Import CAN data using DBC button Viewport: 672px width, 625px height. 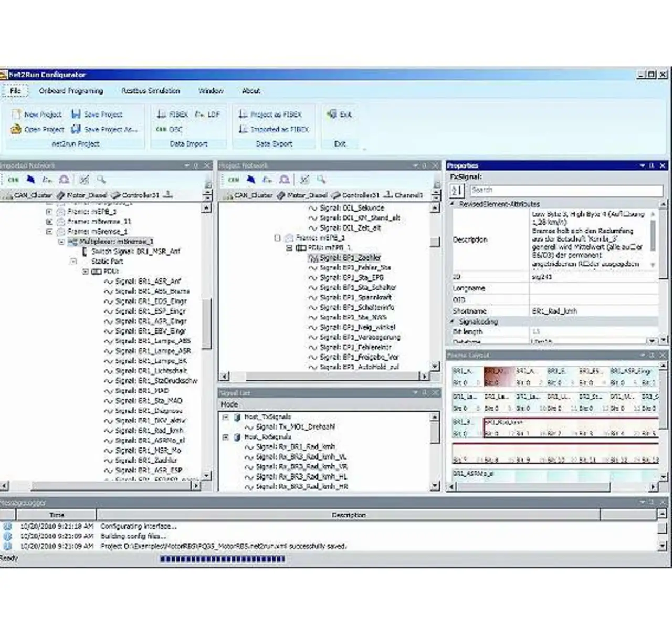[169, 129]
